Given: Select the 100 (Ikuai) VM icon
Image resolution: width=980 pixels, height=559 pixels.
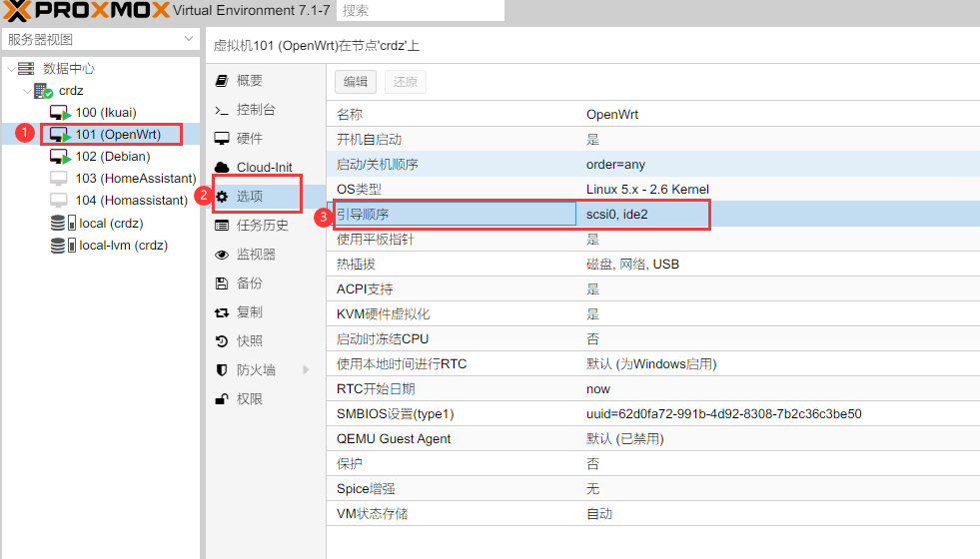Looking at the screenshot, I should click(x=61, y=113).
